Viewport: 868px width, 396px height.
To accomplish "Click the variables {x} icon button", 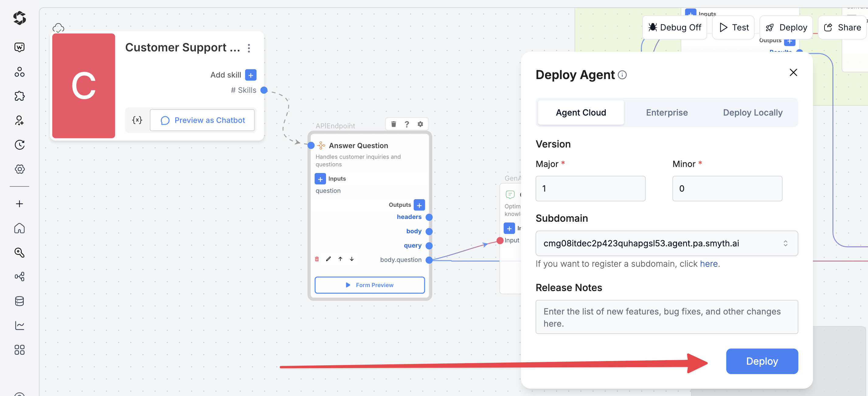I will tap(137, 120).
